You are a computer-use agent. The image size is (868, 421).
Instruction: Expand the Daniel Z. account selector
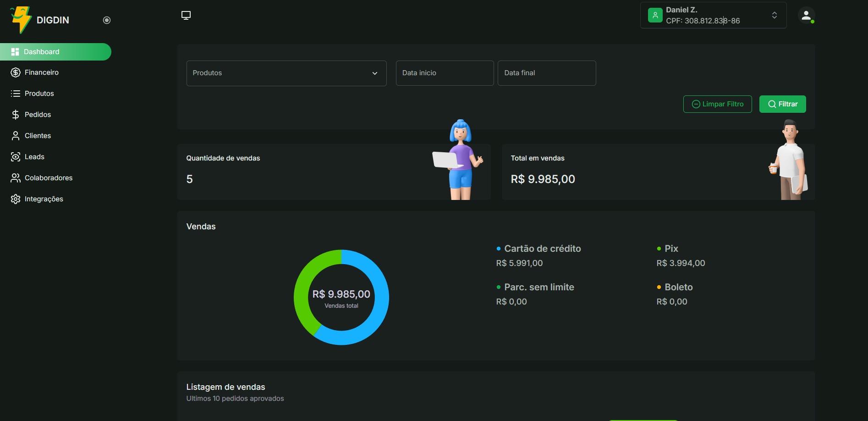[774, 15]
